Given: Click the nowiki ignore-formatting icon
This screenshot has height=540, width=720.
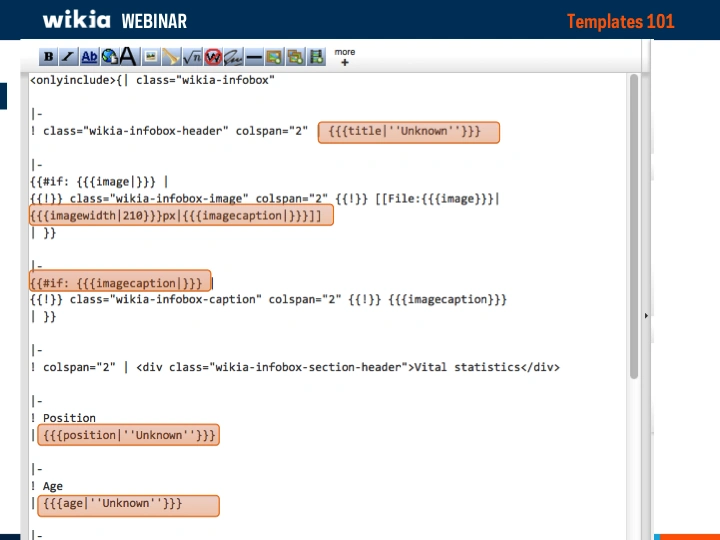Looking at the screenshot, I should 213,57.
